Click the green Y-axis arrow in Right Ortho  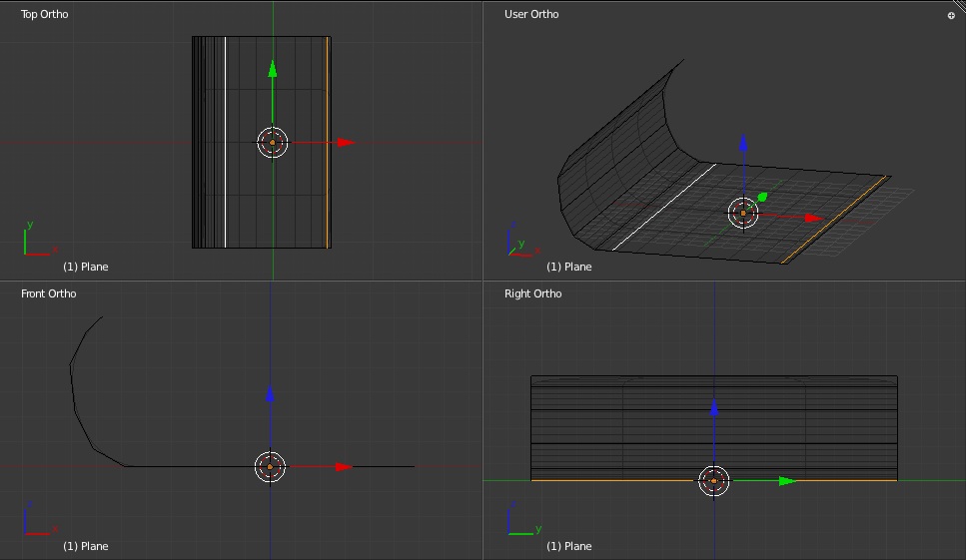click(788, 481)
